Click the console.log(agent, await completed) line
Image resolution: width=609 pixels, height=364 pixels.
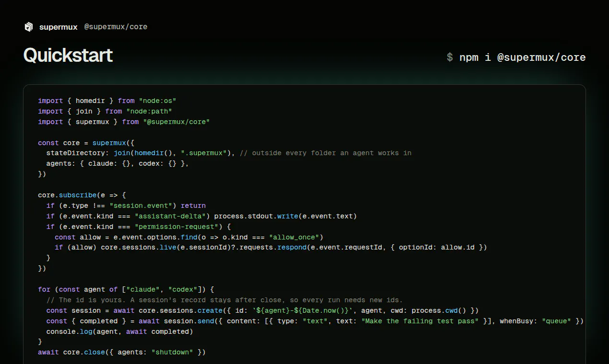pyautogui.click(x=119, y=332)
